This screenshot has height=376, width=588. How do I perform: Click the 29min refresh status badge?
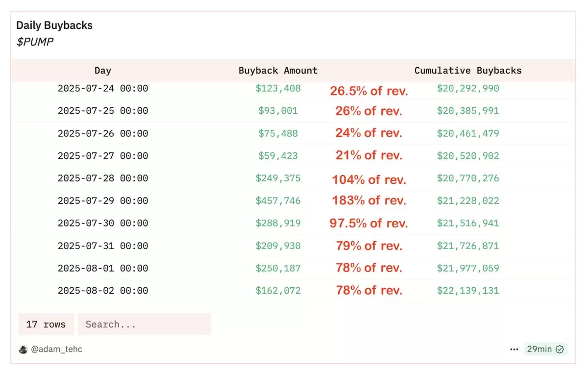(x=545, y=350)
